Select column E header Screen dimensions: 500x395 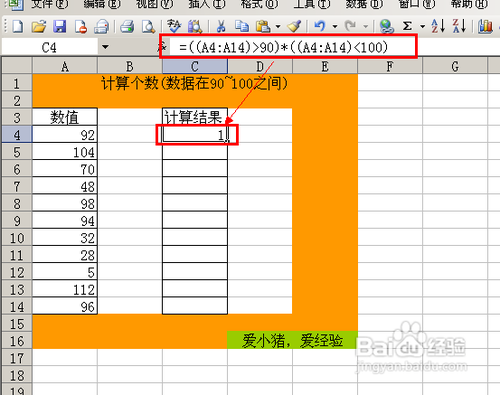click(325, 66)
